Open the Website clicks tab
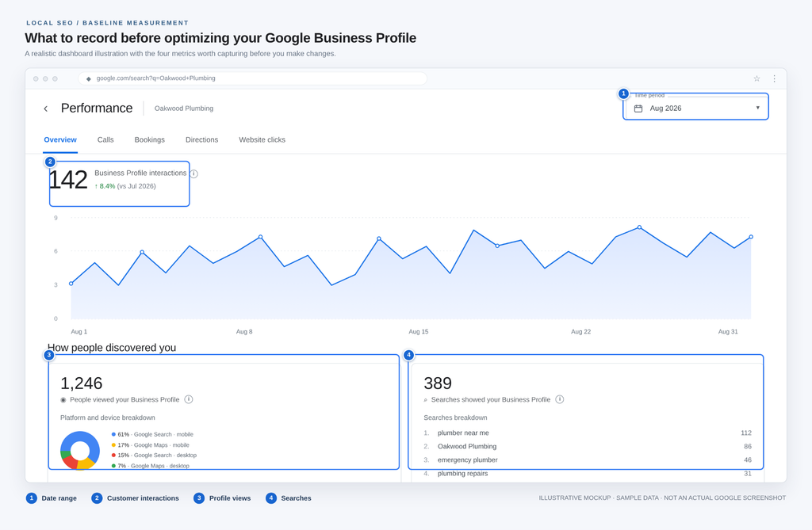 [x=262, y=139]
